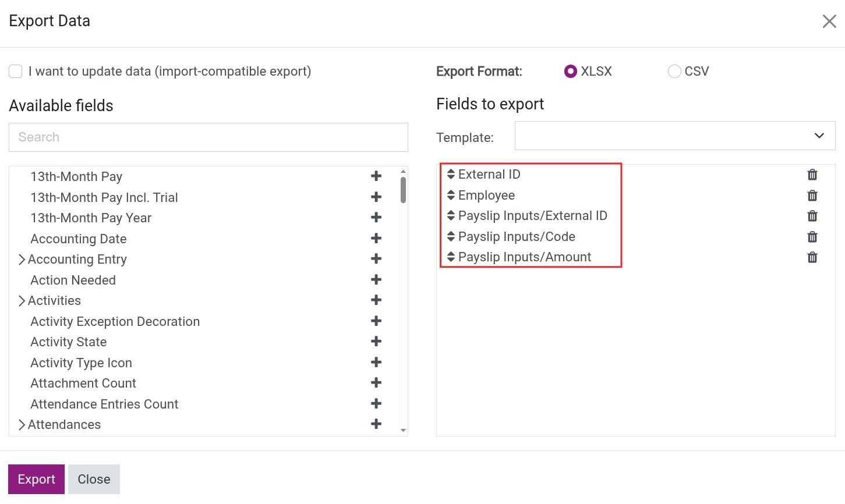Focus the available fields Search box
Image resolution: width=845 pixels, height=504 pixels.
coord(208,137)
